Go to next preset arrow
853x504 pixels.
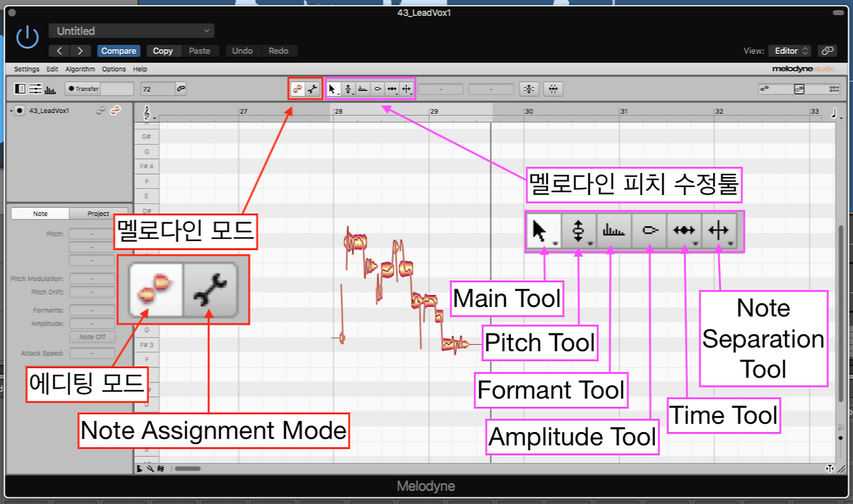point(81,51)
